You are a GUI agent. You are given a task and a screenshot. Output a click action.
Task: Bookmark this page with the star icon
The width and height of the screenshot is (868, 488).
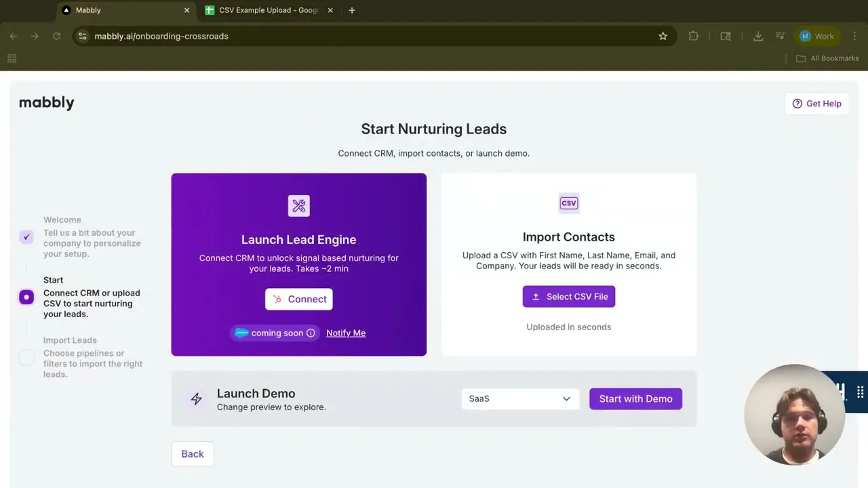663,36
